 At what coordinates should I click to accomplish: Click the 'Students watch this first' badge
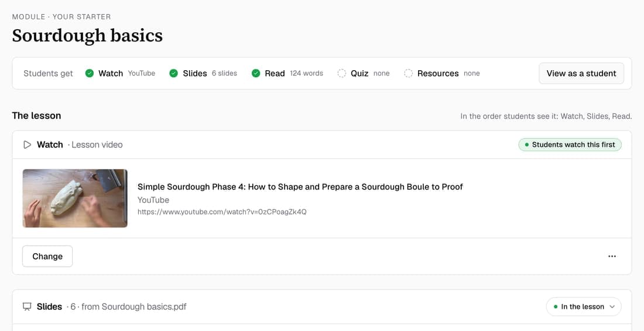[570, 145]
